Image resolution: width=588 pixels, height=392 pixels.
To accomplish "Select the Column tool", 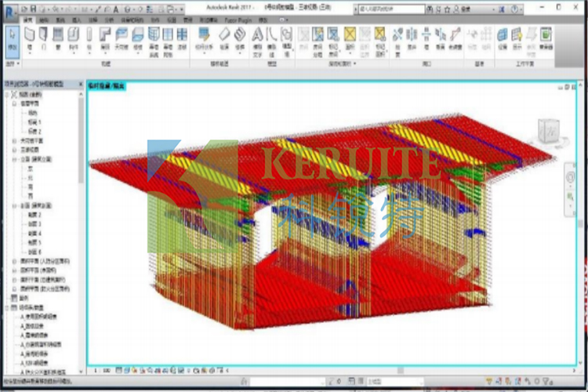I will point(89,39).
